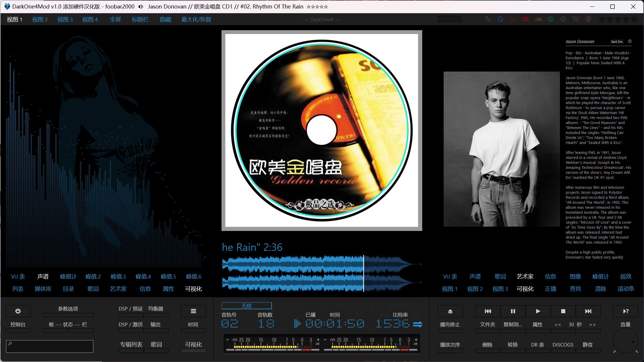Image resolution: width=644 pixels, height=362 pixels.
Task: Click the eject button
Action: [450, 311]
